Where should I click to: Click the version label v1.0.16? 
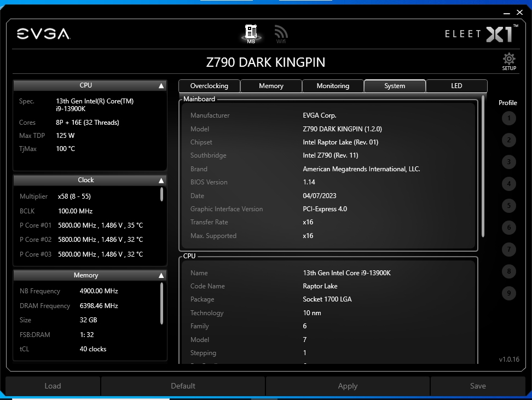pos(509,360)
